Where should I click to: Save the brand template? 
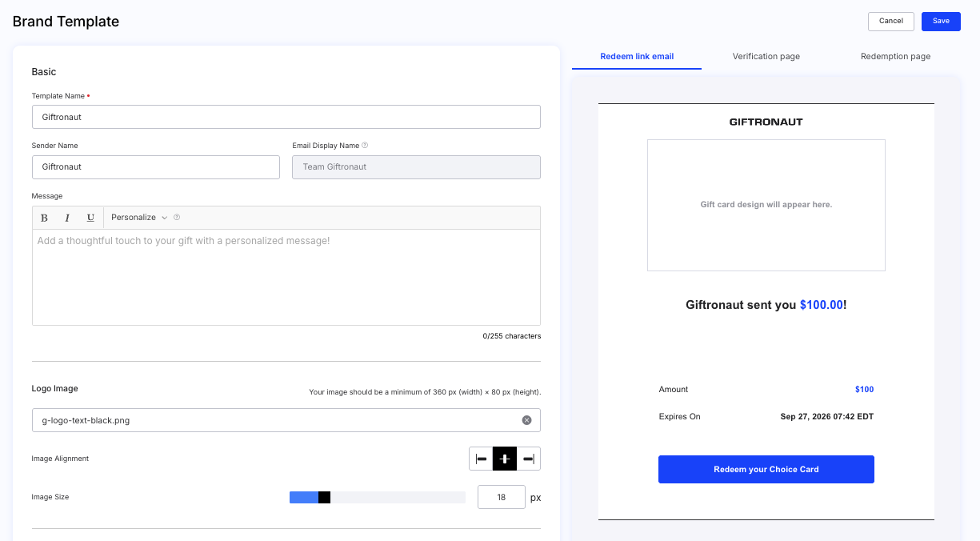point(941,22)
